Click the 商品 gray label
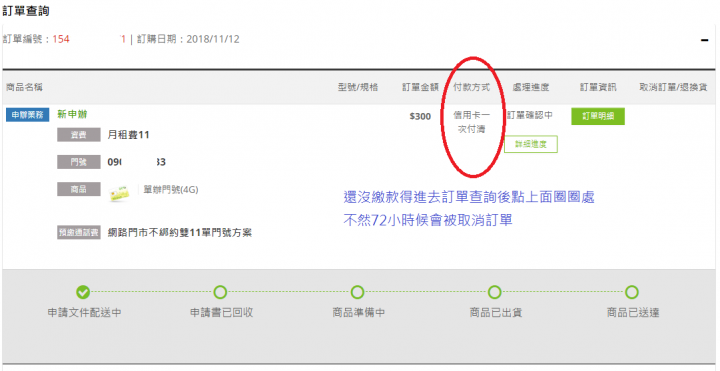Viewport: 720px width, 371px height. tap(79, 189)
